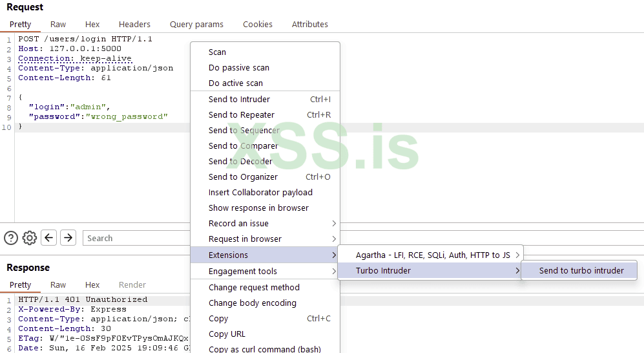This screenshot has height=353, width=644.
Task: Go to next search match arrow
Action: coord(68,238)
